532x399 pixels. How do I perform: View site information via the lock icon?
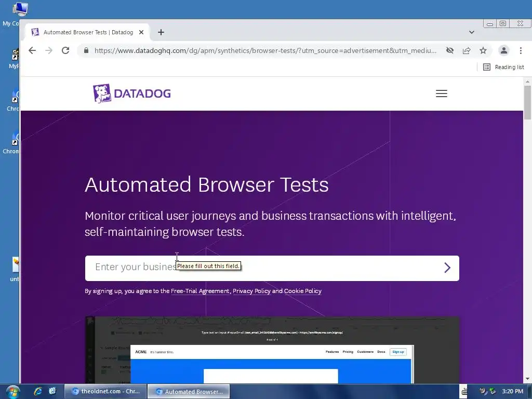coord(86,50)
